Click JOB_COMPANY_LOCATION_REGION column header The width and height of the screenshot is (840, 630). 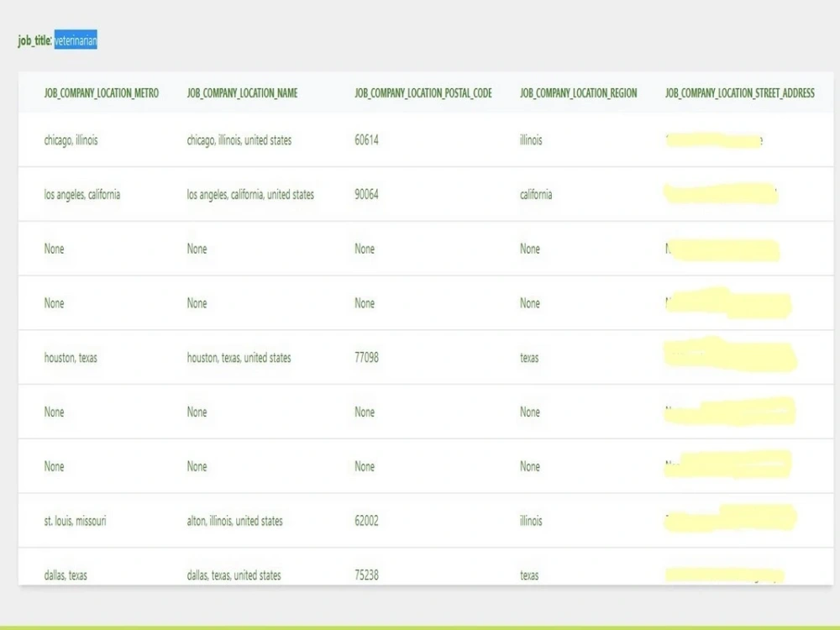[x=579, y=93]
